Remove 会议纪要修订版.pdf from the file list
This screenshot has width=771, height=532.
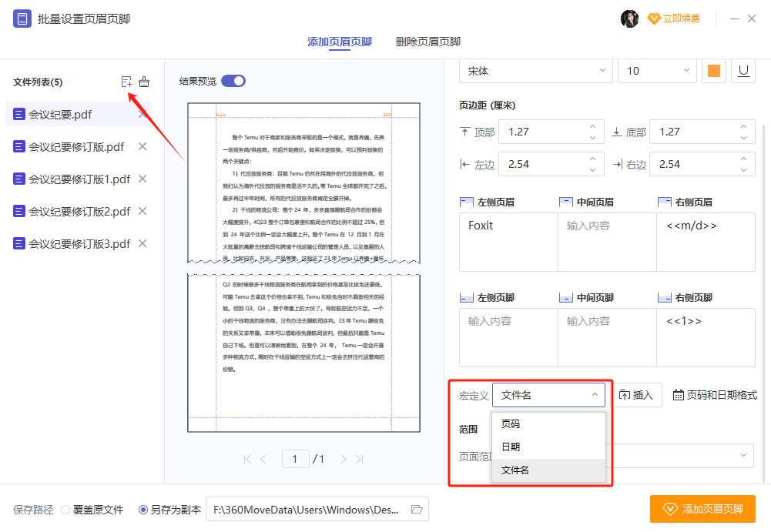(x=142, y=146)
